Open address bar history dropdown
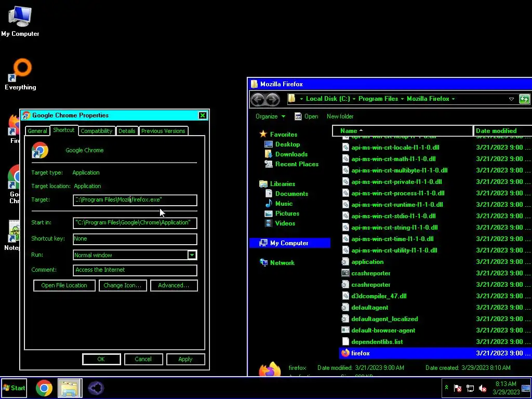Viewport: 532px width, 399px height. (511, 99)
